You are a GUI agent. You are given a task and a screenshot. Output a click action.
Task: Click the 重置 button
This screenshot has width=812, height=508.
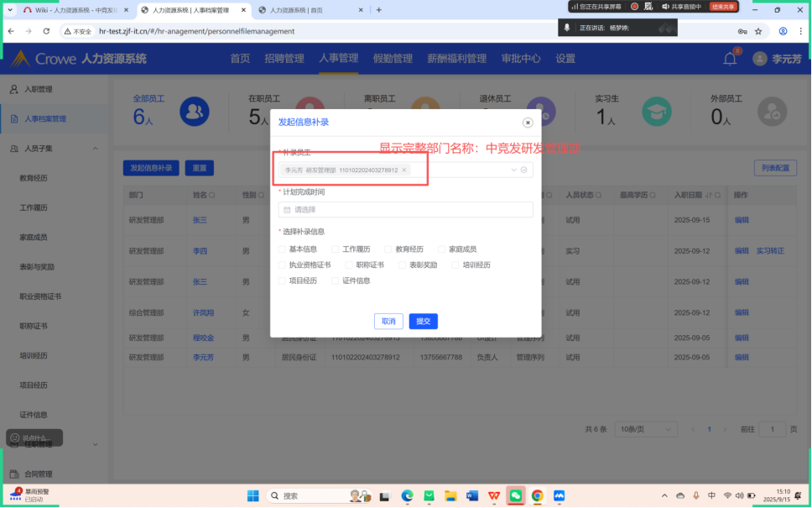(x=200, y=168)
